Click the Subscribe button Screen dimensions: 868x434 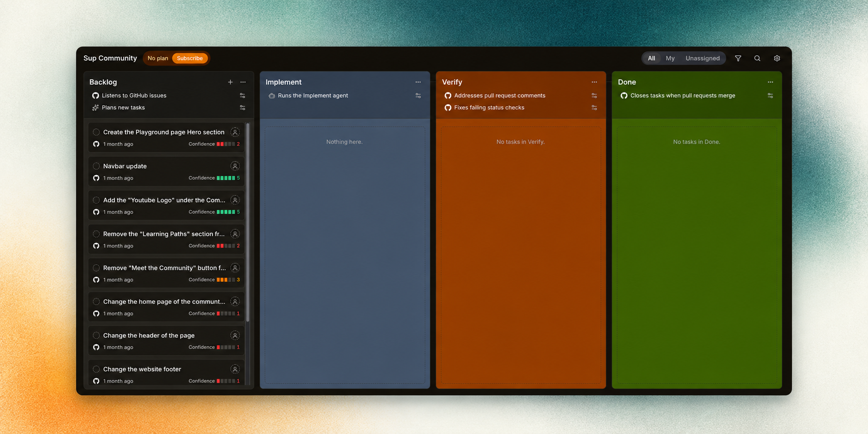pos(190,58)
